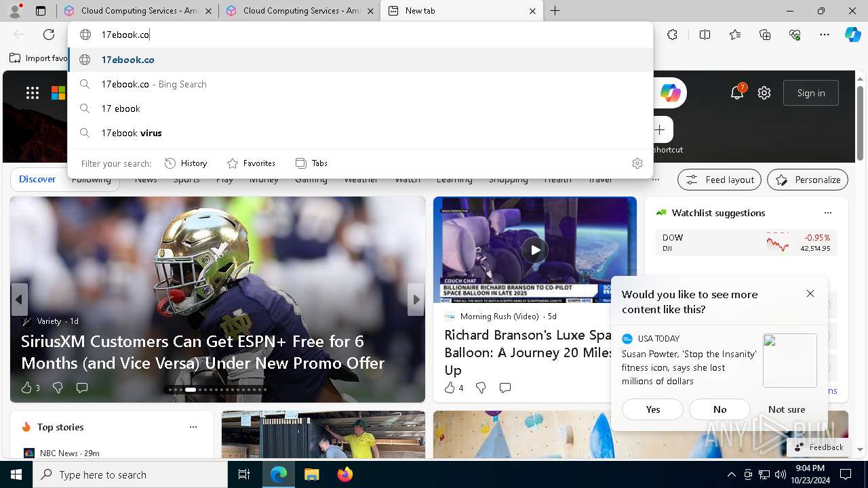Add shortcut plus button

660,129
